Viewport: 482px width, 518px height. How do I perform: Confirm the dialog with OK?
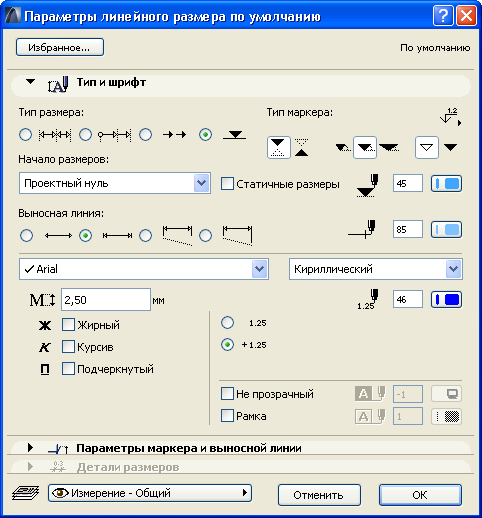[x=420, y=495]
